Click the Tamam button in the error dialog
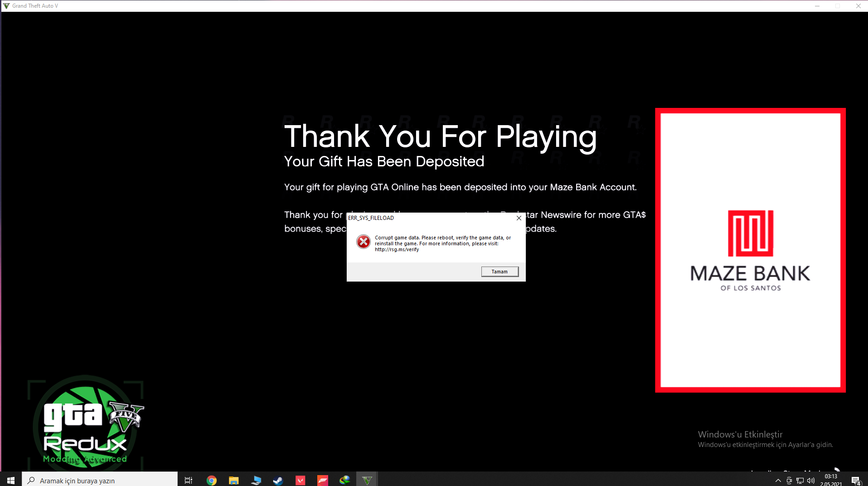Viewport: 868px width, 486px height. (499, 272)
